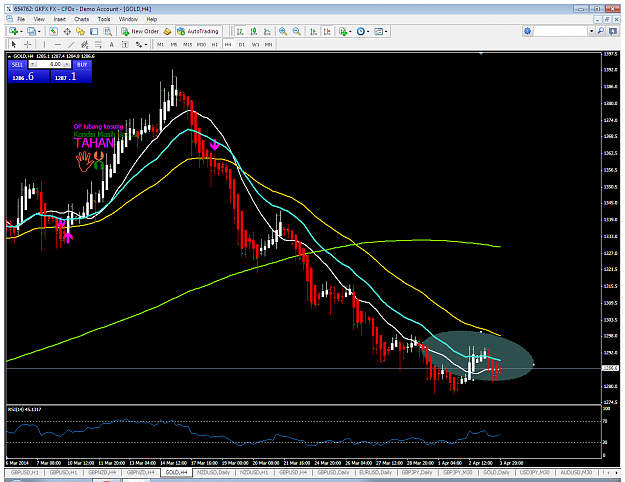Select the Equidistant Channel tool
Image resolution: width=625 pixels, height=482 pixels.
click(x=85, y=45)
